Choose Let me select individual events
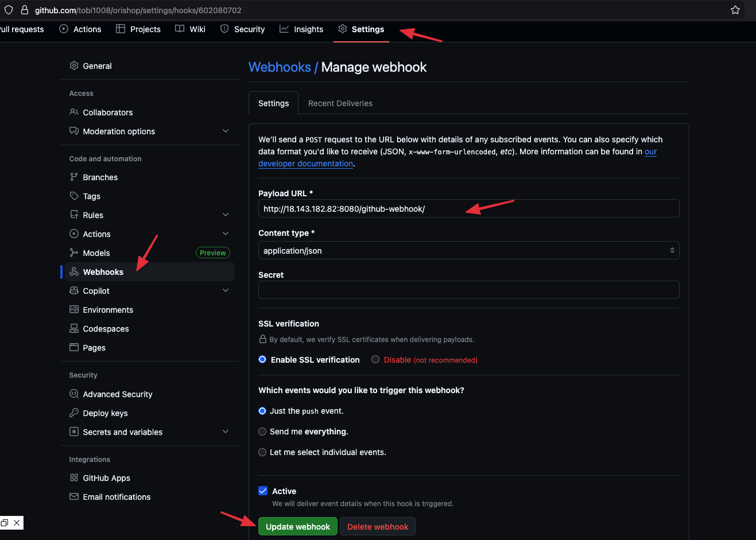Viewport: 756px width, 540px height. coord(262,452)
